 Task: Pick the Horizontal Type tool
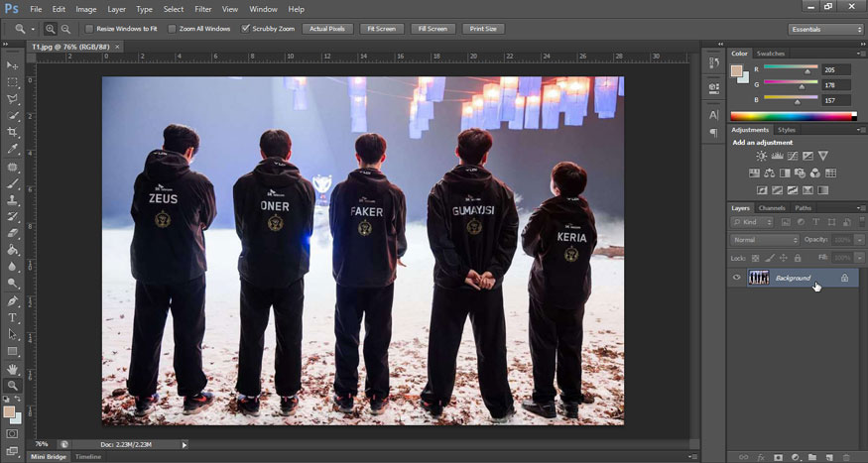tap(13, 317)
